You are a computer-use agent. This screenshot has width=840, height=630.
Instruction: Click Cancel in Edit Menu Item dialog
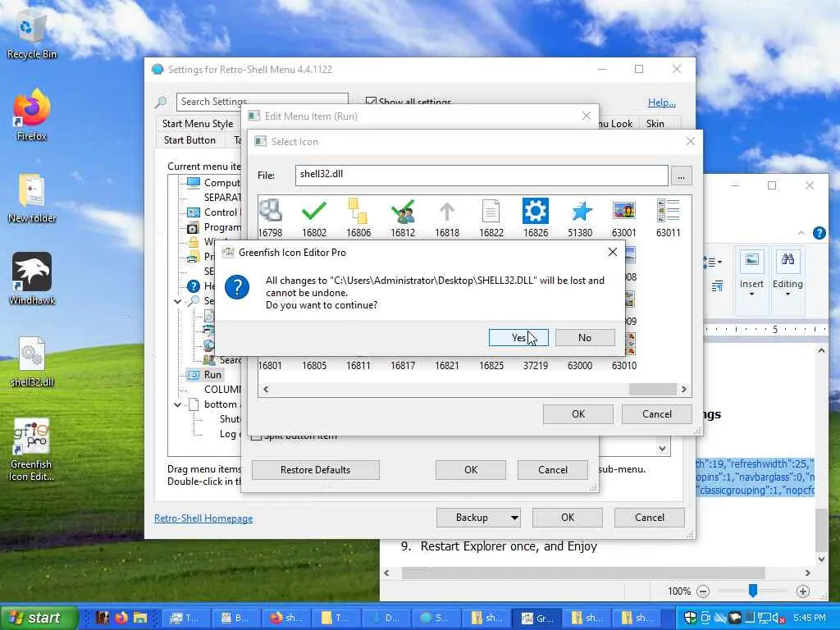click(552, 470)
